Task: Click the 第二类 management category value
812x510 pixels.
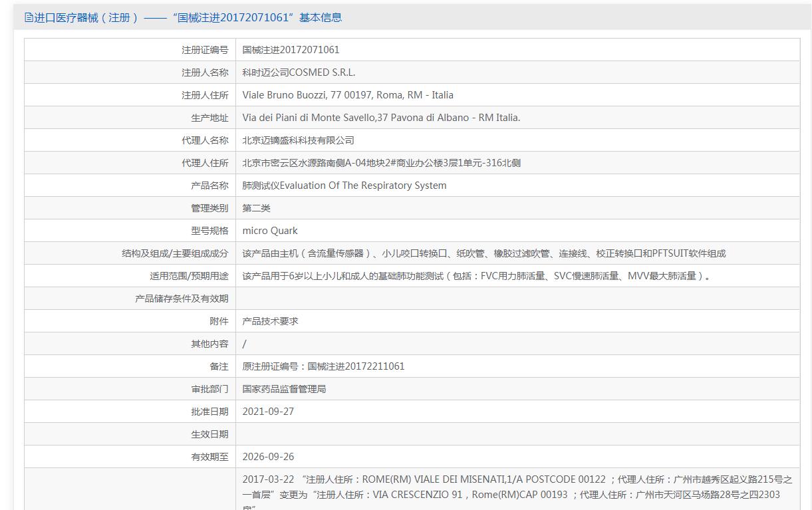Action: click(256, 208)
